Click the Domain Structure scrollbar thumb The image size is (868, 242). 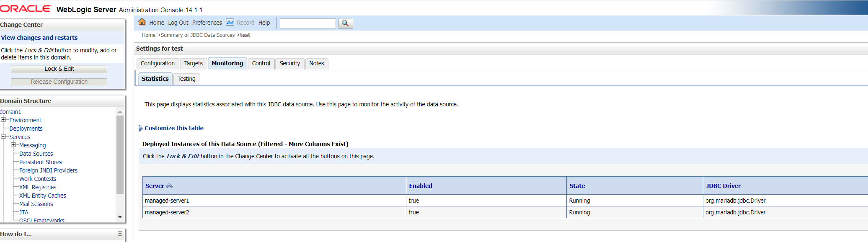120,155
